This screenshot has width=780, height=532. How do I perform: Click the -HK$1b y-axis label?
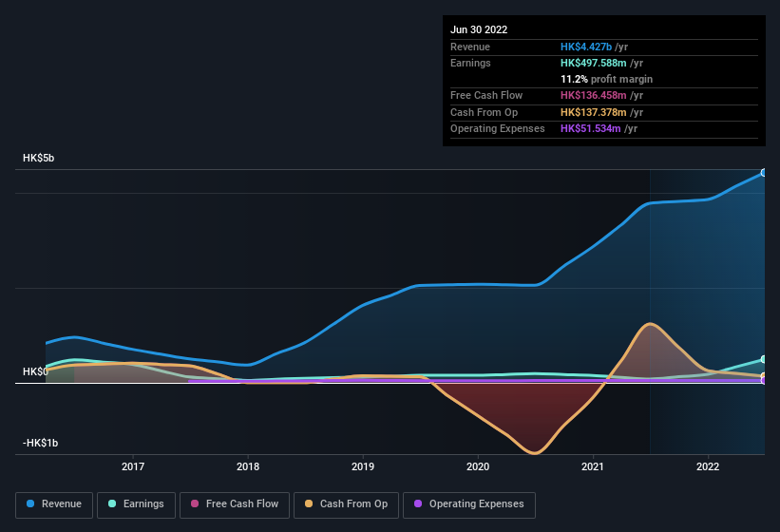coord(42,443)
